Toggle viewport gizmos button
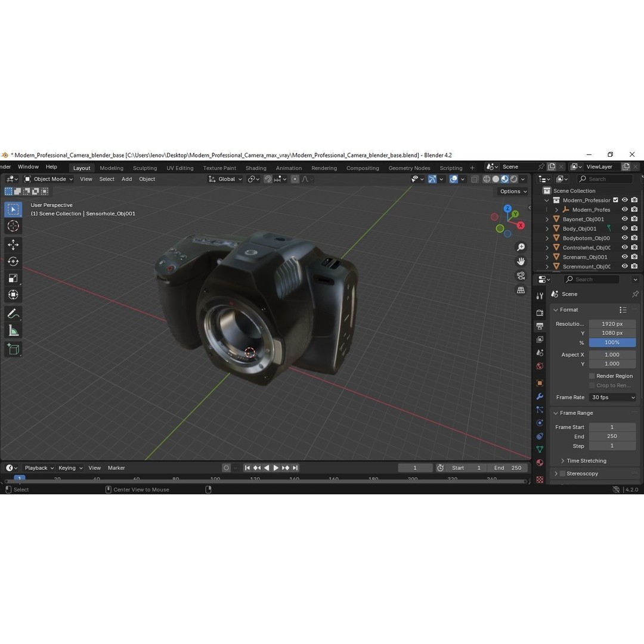644x644 pixels. (432, 179)
